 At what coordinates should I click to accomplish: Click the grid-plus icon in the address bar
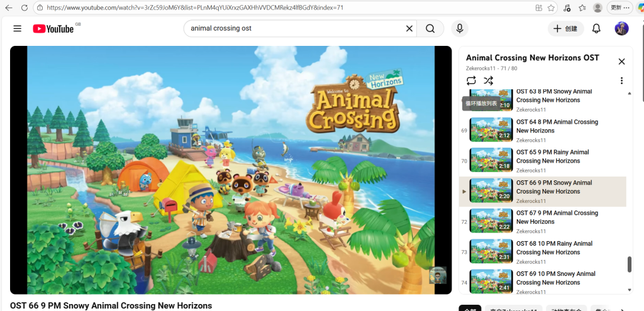point(539,8)
